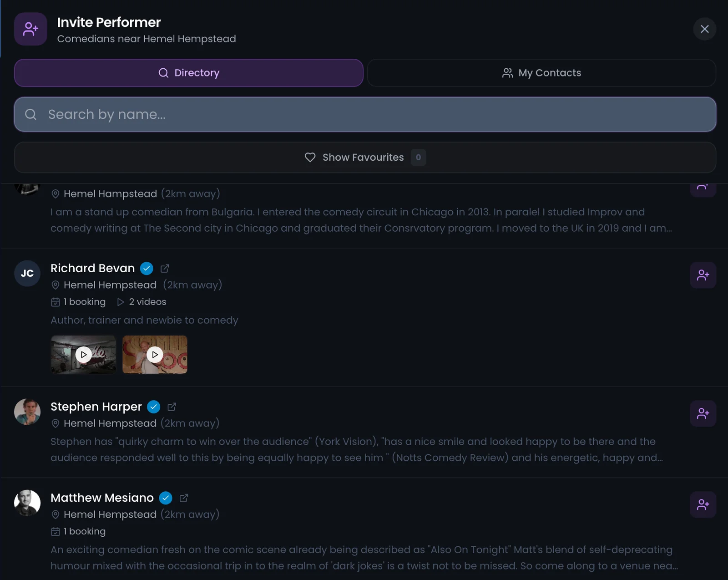Select the Directory tab
The height and width of the screenshot is (580, 728).
pos(189,73)
